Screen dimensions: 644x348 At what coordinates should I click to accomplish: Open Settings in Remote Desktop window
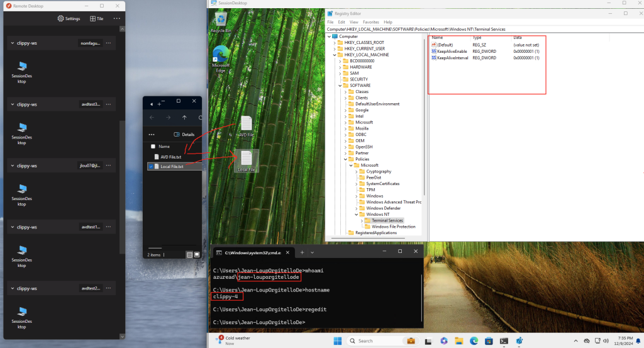69,18
